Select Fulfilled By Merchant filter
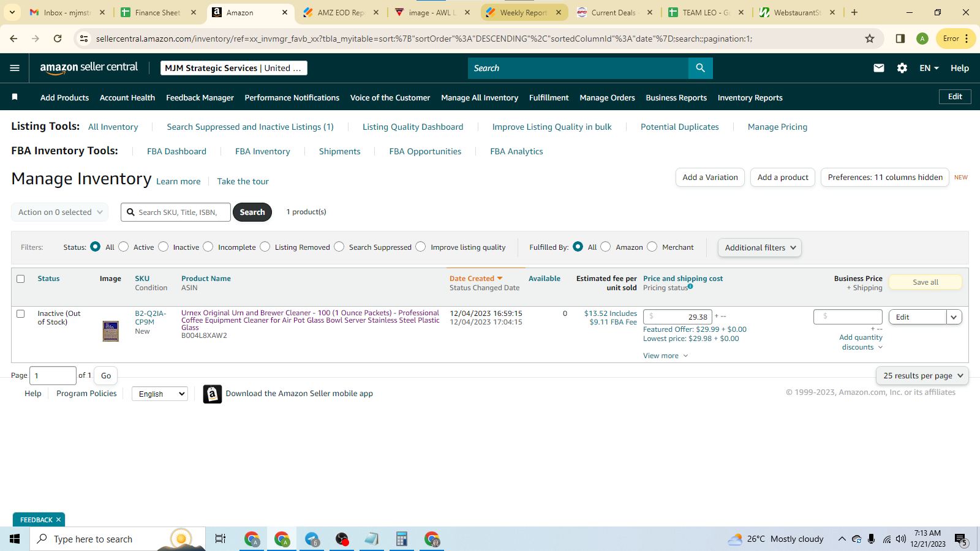 click(652, 247)
